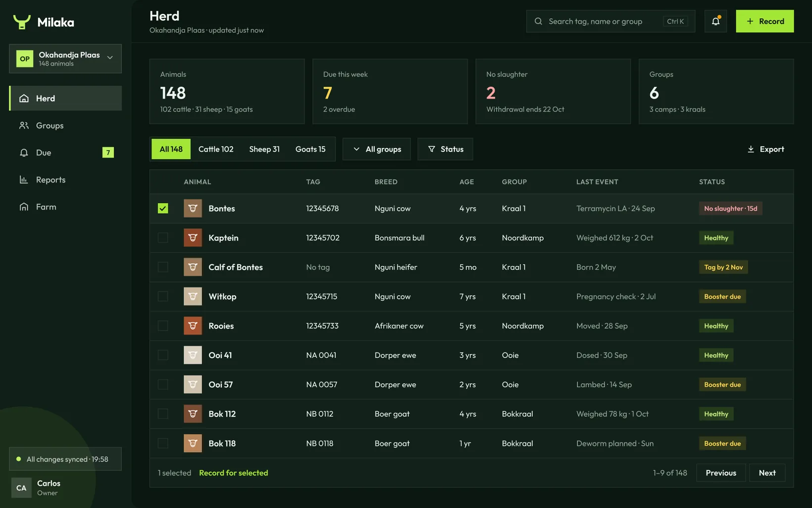Check the Witkop row checkbox

163,296
